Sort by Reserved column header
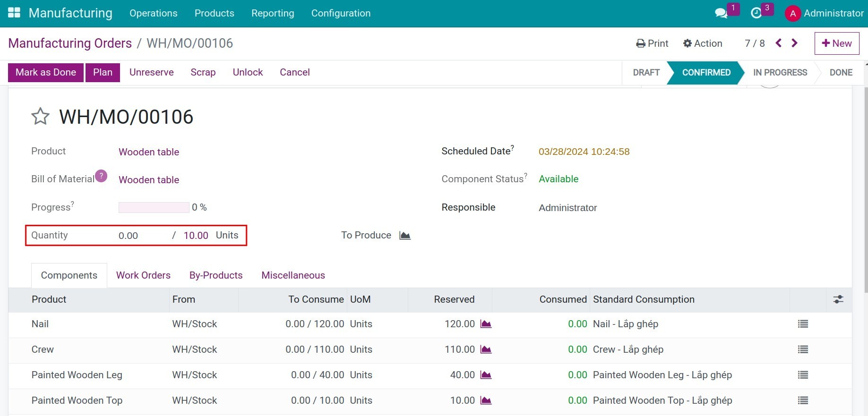The height and width of the screenshot is (416, 868). 454,299
